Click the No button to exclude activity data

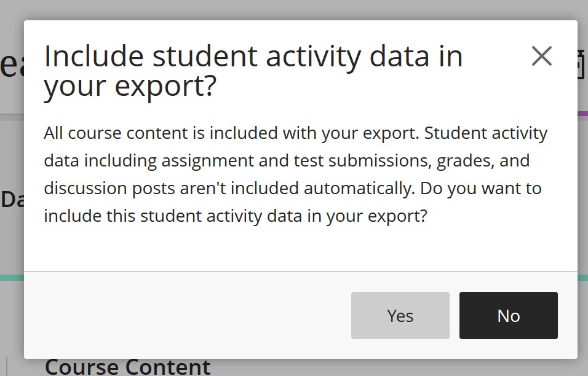[508, 315]
